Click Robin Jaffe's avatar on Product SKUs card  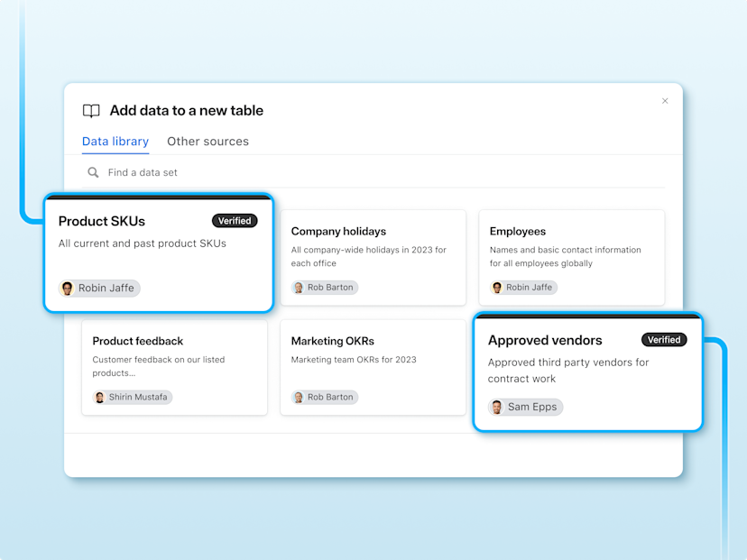pyautogui.click(x=67, y=288)
